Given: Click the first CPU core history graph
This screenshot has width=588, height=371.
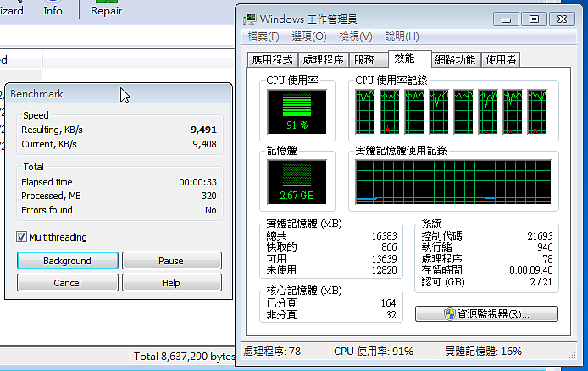Looking at the screenshot, I should pos(365,112).
